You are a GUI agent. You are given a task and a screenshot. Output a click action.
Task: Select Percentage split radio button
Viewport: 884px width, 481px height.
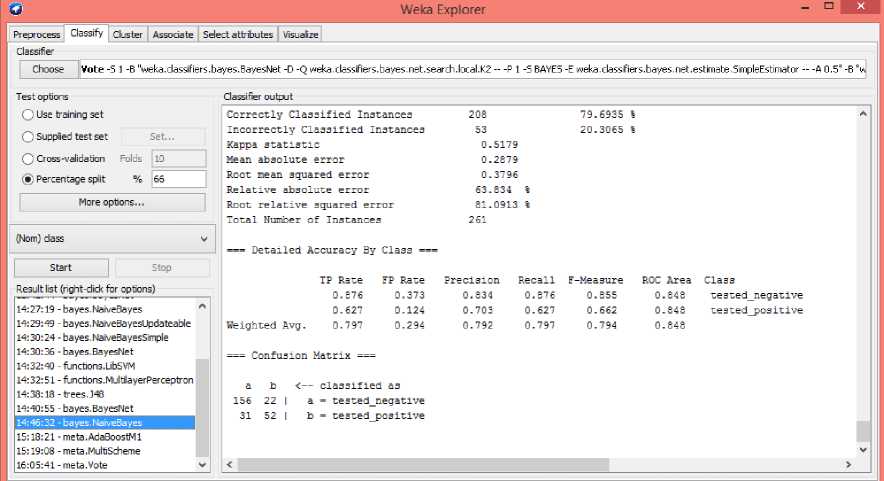[x=64, y=179]
